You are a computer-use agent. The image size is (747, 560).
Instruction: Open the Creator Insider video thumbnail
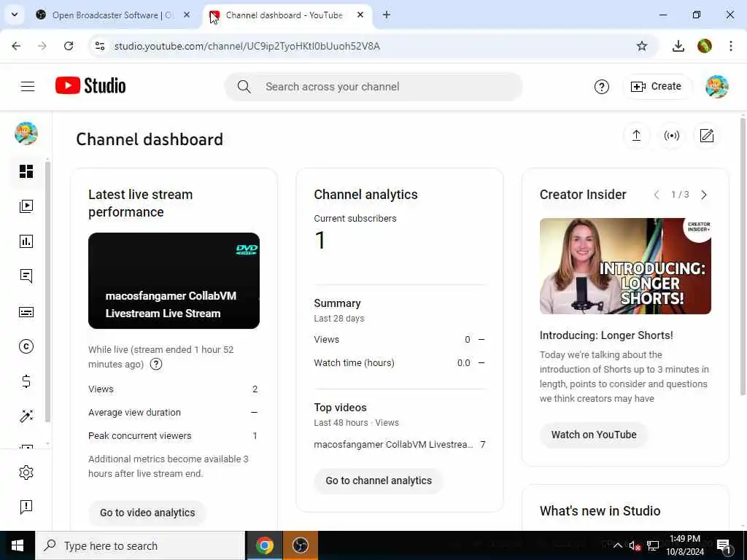(625, 266)
